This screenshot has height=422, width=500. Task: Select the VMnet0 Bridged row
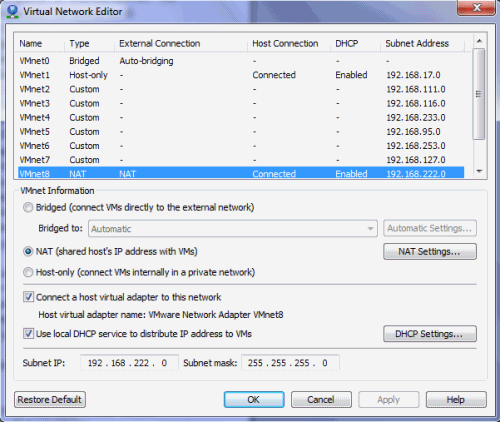pos(241,61)
